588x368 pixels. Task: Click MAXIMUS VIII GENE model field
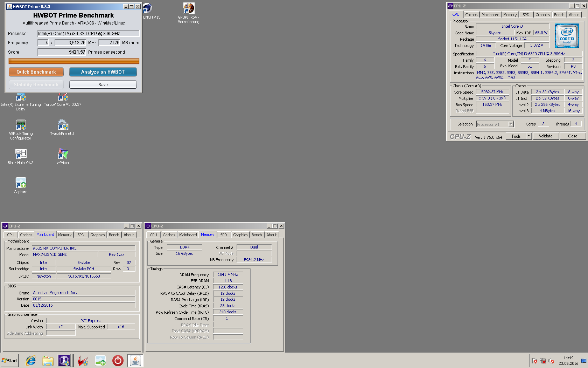point(65,254)
